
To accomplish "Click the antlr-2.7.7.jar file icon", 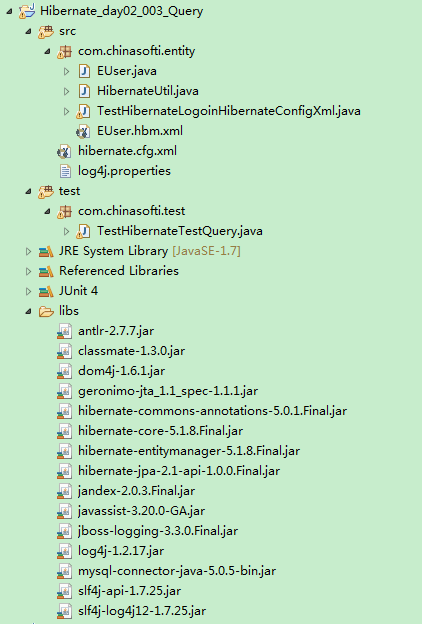I will (x=64, y=331).
